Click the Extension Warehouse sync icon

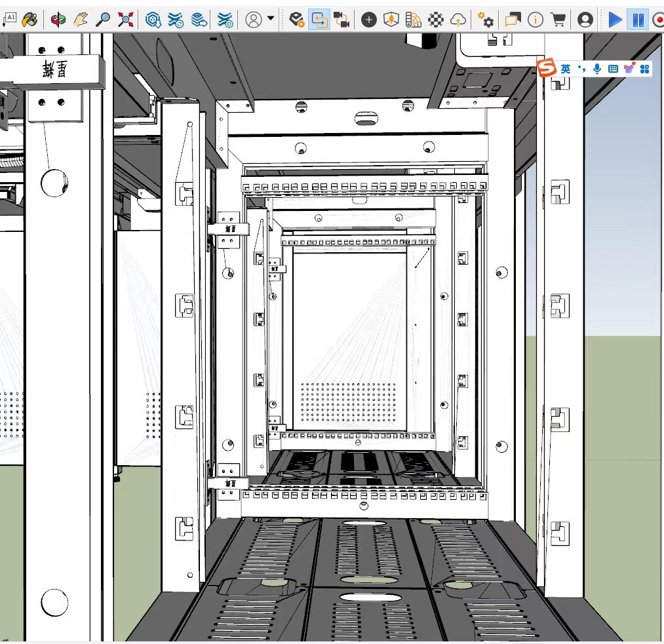coord(175,20)
